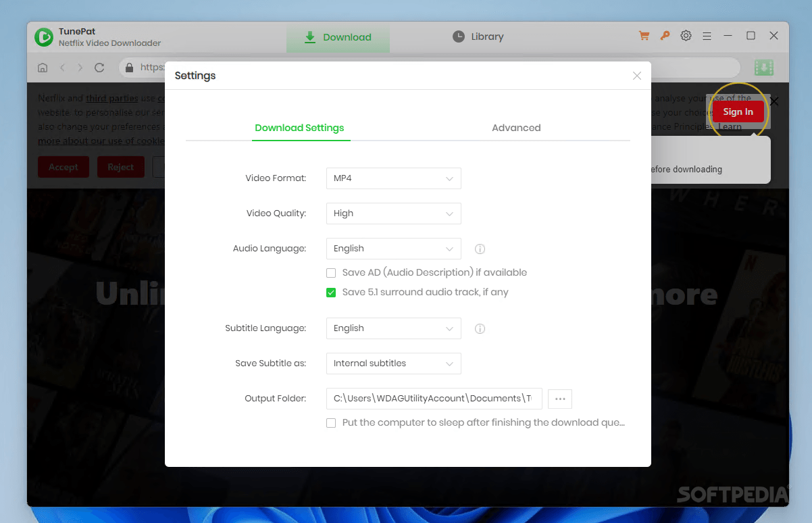Click the green download queue icon

(764, 68)
